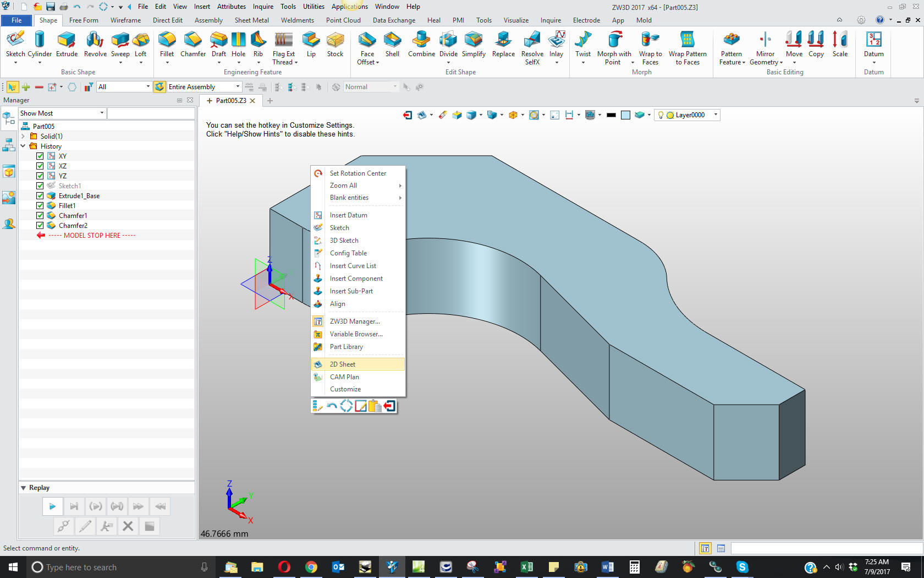The image size is (924, 578).
Task: Open the Lip tool
Action: (311, 44)
